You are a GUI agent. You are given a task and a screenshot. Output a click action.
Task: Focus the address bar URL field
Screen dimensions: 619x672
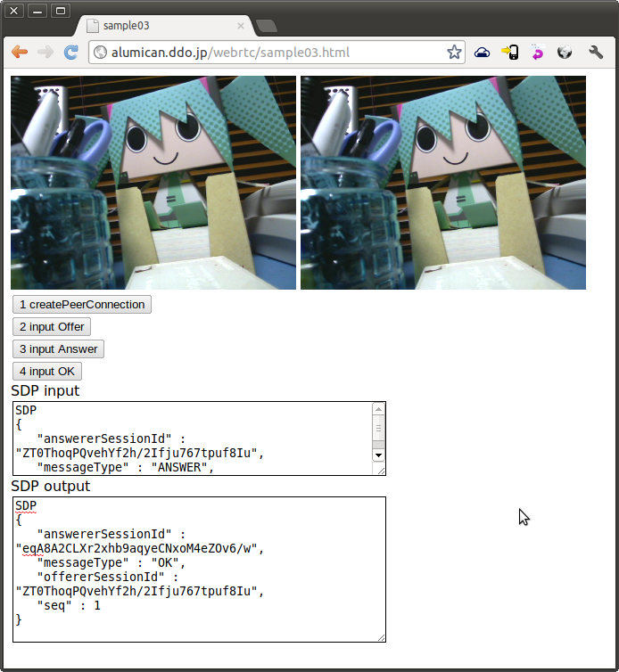pyautogui.click(x=276, y=53)
